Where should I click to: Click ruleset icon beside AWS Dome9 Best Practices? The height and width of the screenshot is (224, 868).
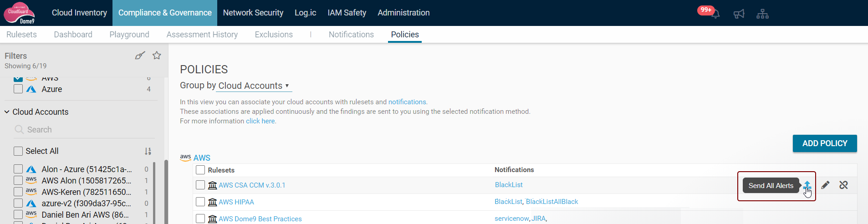(x=212, y=219)
